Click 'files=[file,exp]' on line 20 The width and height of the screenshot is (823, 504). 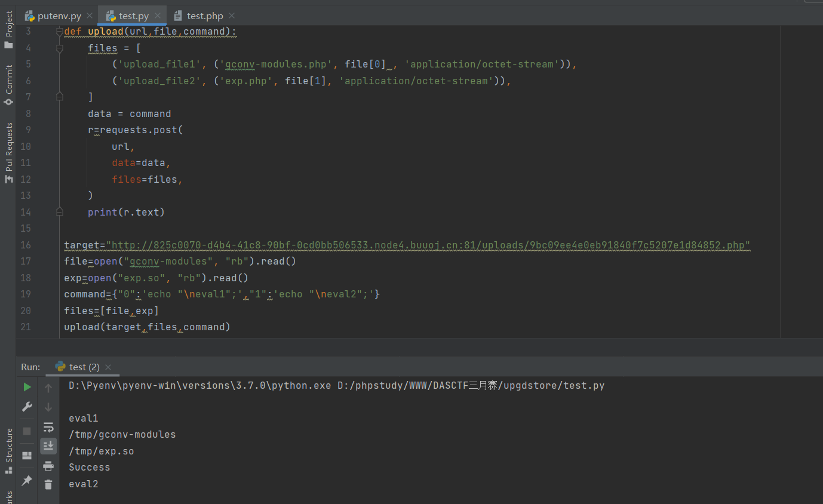click(111, 311)
